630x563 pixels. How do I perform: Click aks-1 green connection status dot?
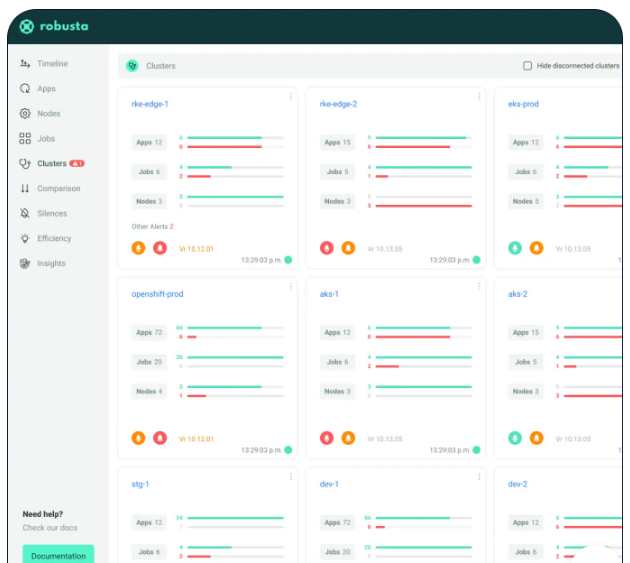pos(477,450)
